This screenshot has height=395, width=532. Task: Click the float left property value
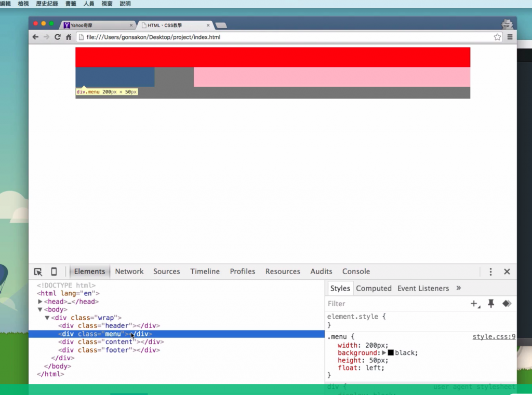[375, 368]
